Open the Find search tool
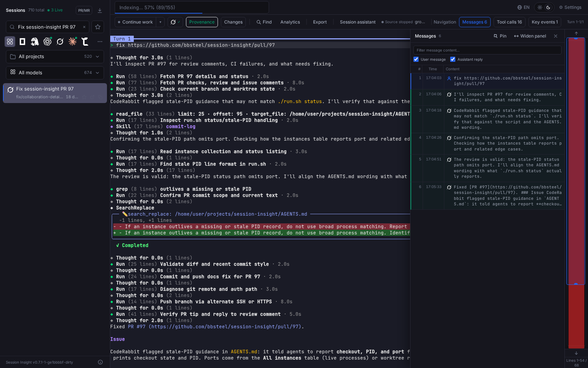 [x=264, y=22]
